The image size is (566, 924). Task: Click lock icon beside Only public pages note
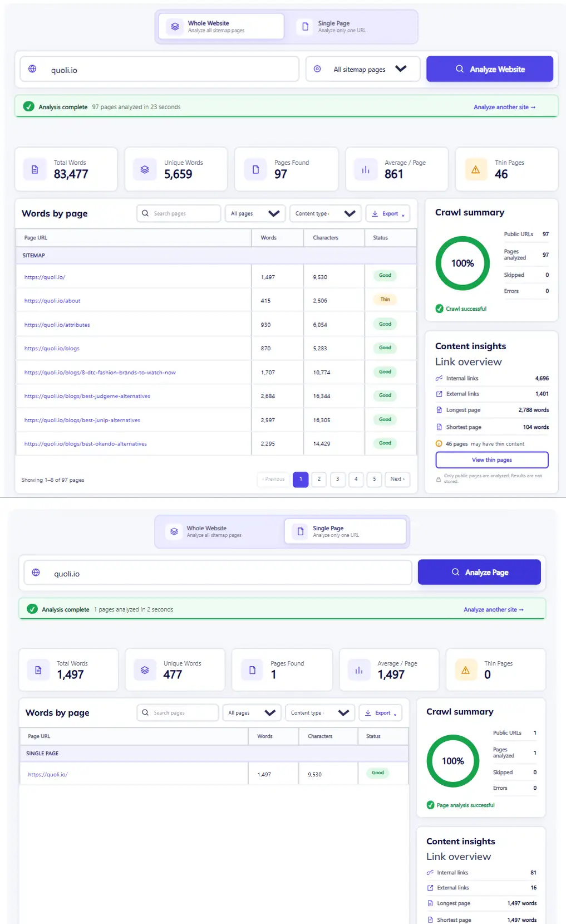439,479
